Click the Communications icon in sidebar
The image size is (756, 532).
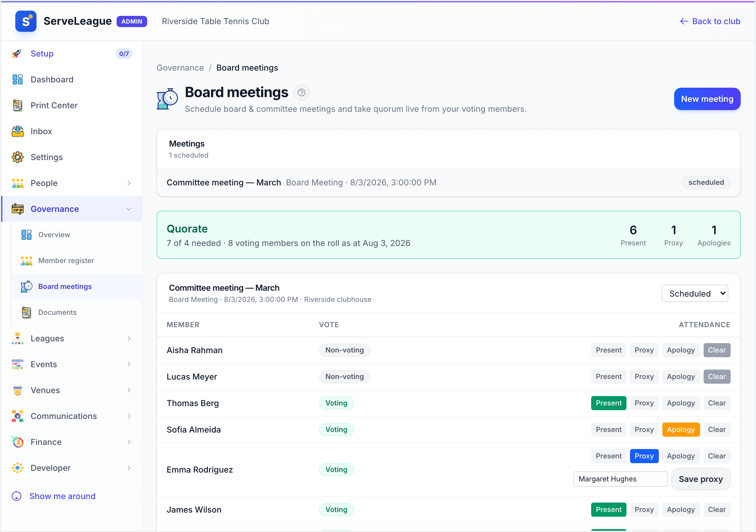click(x=17, y=416)
